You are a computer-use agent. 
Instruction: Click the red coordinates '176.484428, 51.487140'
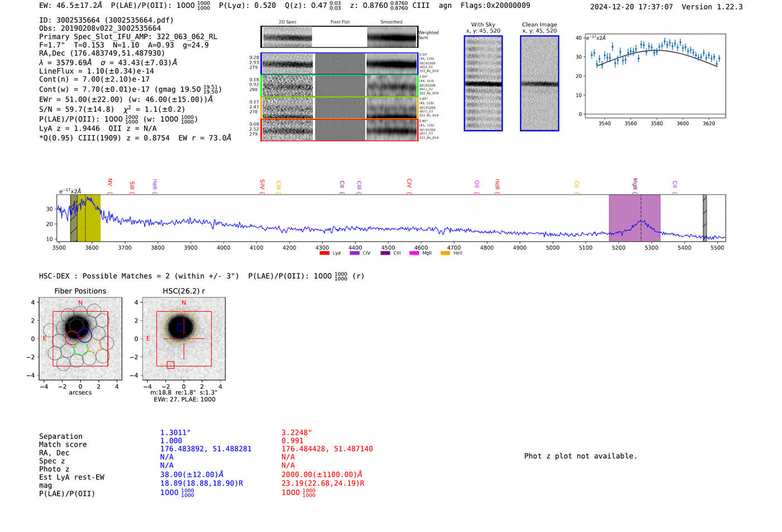pyautogui.click(x=327, y=449)
